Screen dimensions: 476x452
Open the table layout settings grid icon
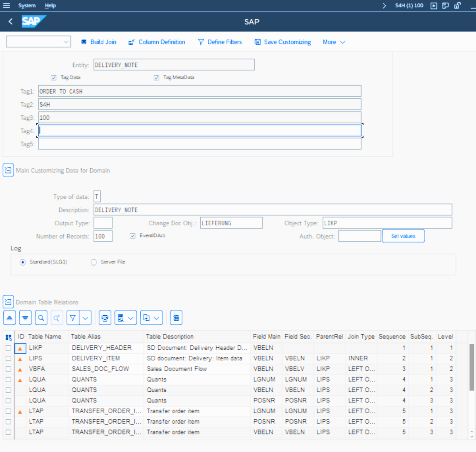[176, 318]
